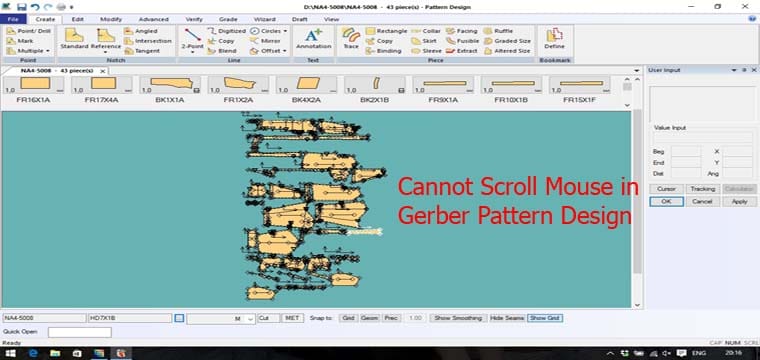Toggle the Show Smoothing button
Image resolution: width=760 pixels, height=360 pixels.
point(458,318)
